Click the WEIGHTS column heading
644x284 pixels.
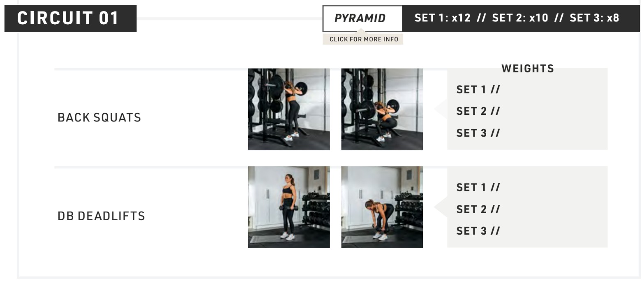pyautogui.click(x=528, y=69)
